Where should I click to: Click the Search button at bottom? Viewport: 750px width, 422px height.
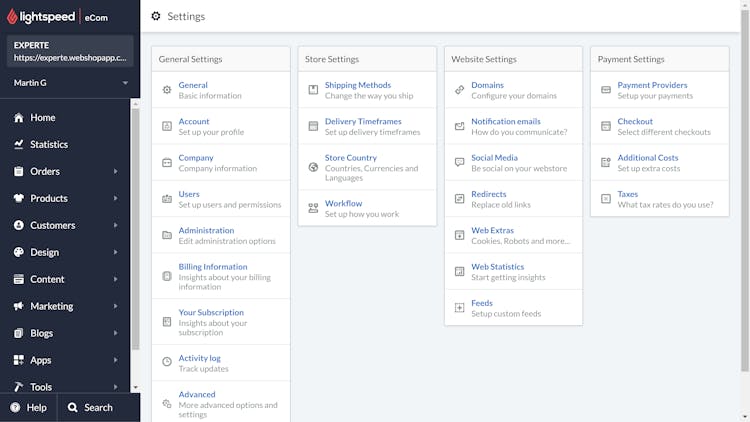pos(90,408)
